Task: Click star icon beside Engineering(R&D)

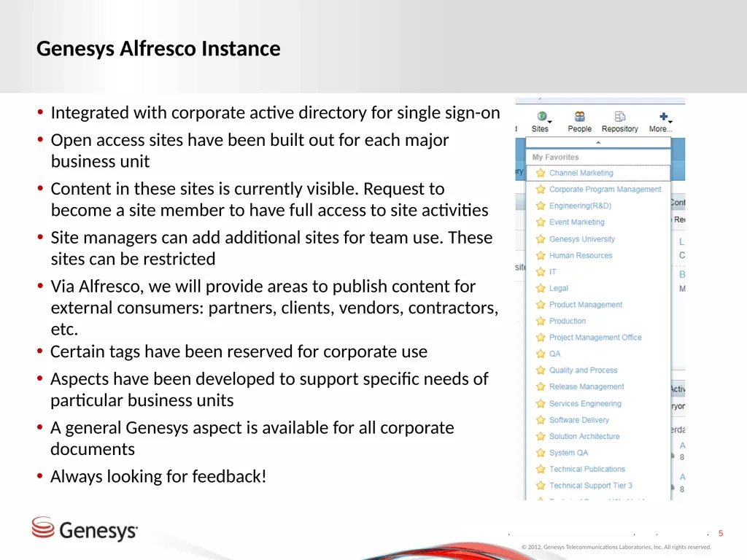Action: point(541,206)
